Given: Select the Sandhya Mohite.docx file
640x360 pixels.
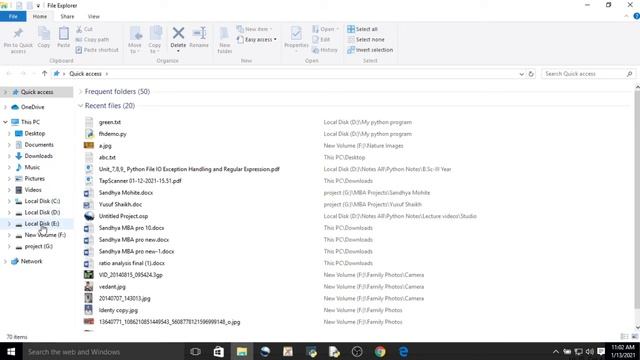Looking at the screenshot, I should tap(126, 193).
